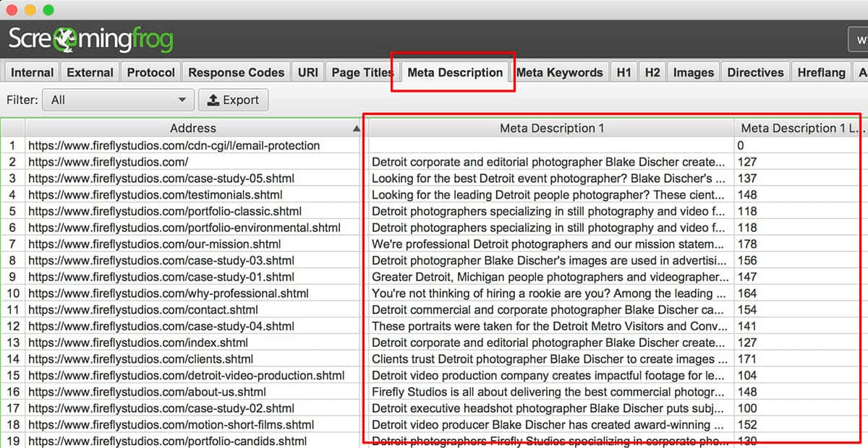The width and height of the screenshot is (868, 448).
Task: Click description starting 'Clients trust Detroit photographer'
Action: 550,359
